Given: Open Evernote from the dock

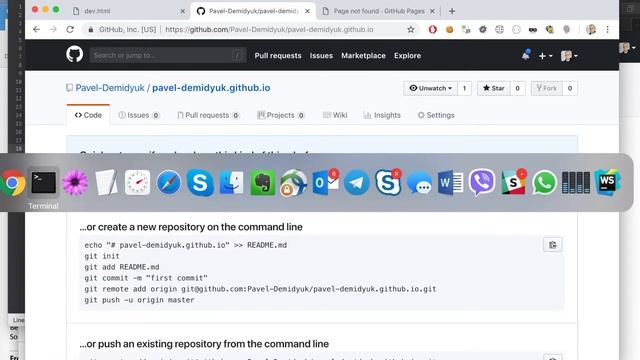Looking at the screenshot, I should point(262,182).
